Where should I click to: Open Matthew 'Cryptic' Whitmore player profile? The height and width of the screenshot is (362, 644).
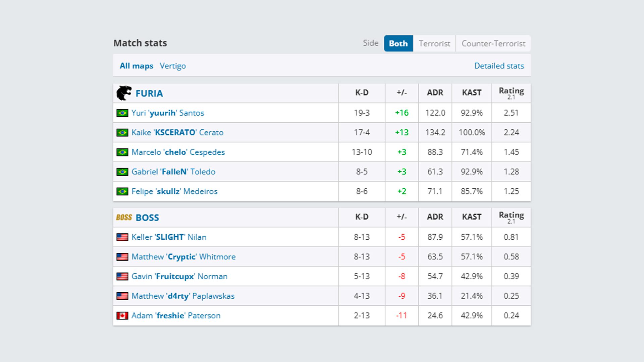(x=183, y=257)
